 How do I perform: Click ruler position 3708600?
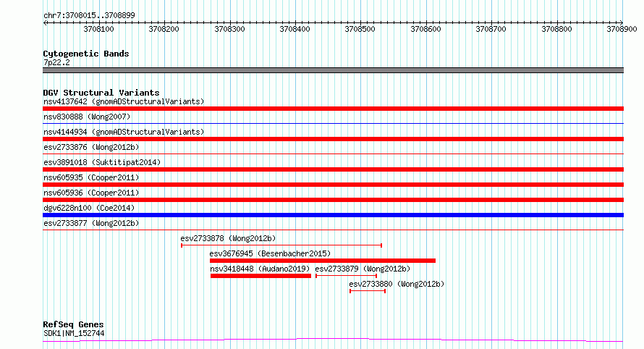tap(426, 29)
